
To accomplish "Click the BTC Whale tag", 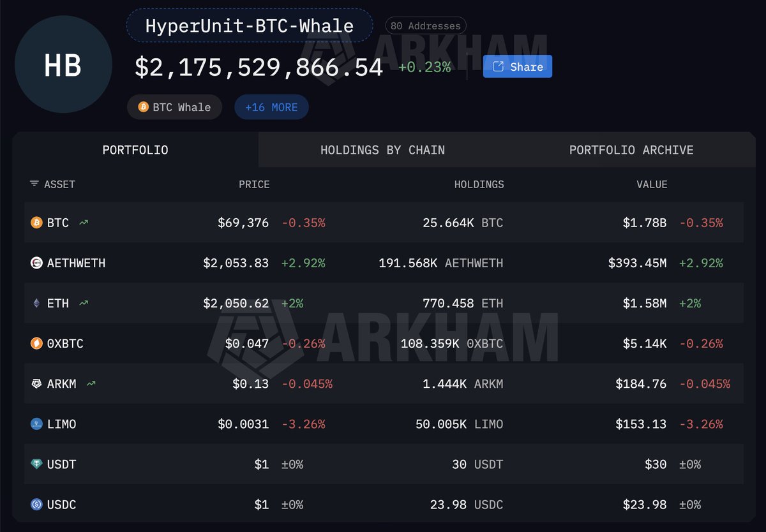I will pos(174,107).
